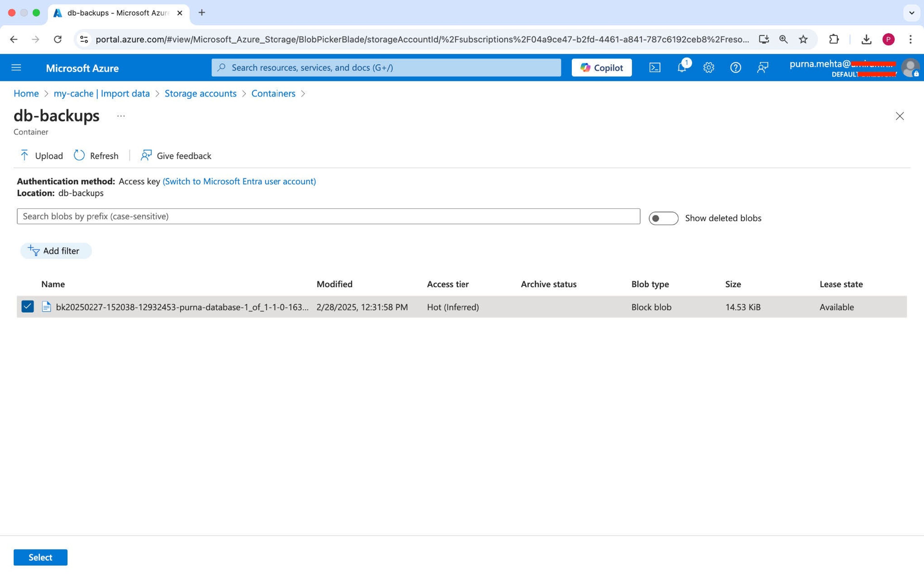The height and width of the screenshot is (579, 924).
Task: Sort by Modified column header
Action: (334, 284)
